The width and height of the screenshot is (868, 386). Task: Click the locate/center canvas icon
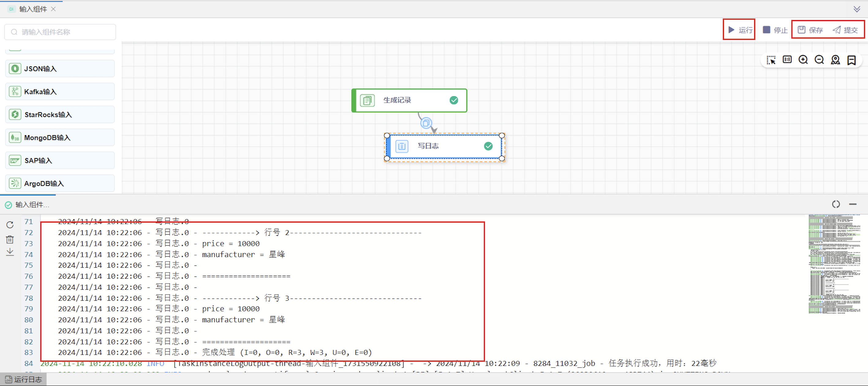pos(835,60)
